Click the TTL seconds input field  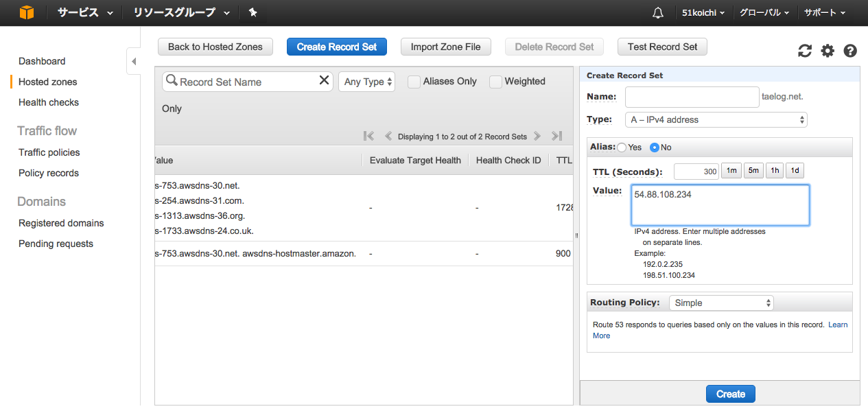coord(696,172)
